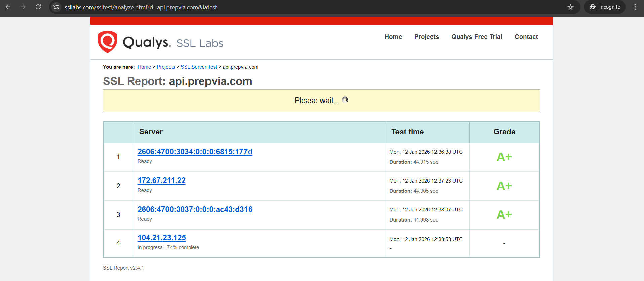Viewport: 644px width, 281px height.
Task: Click api.prepvia.com in the breadcrumb
Action: coord(240,67)
